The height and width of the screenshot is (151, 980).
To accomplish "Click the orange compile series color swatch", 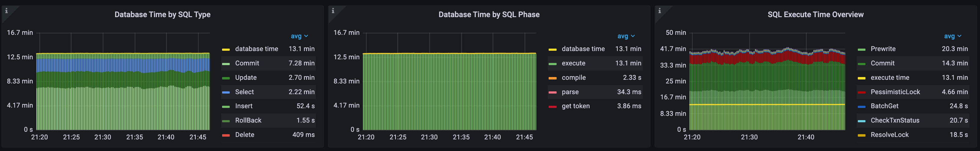I will pyautogui.click(x=552, y=78).
